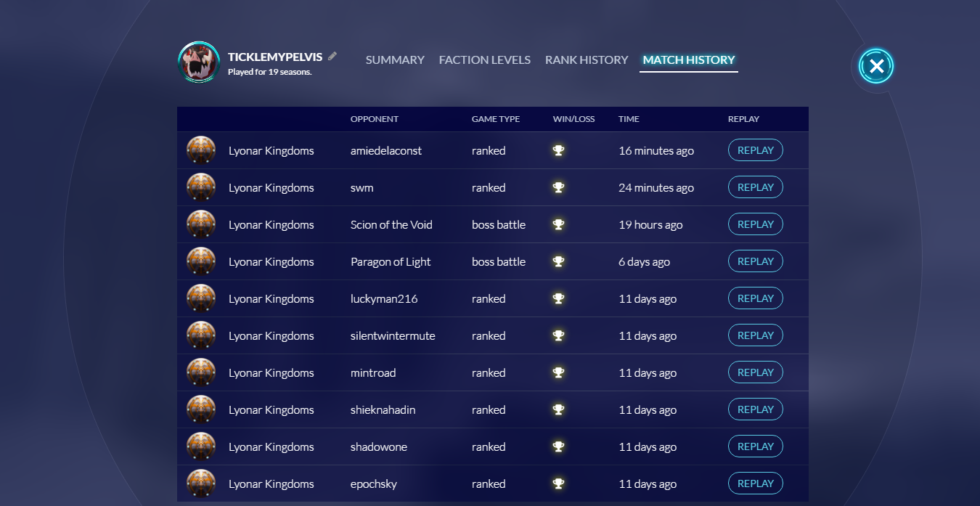This screenshot has height=506, width=980.
Task: Click the trophy icon in swm row
Action: point(558,187)
